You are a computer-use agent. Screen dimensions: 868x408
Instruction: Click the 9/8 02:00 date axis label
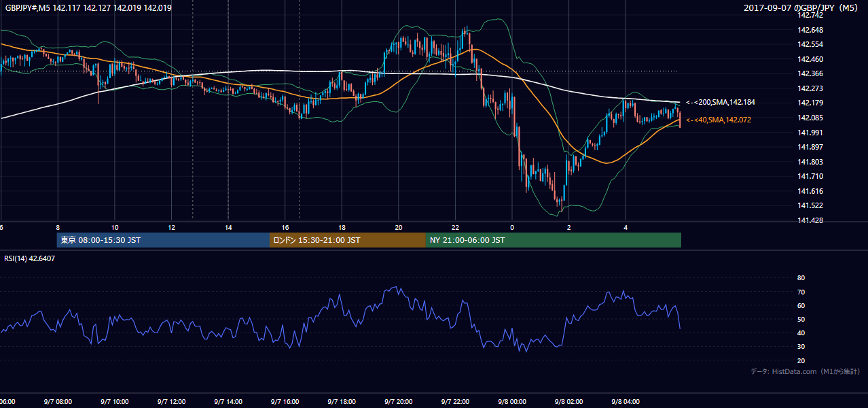[568, 402]
